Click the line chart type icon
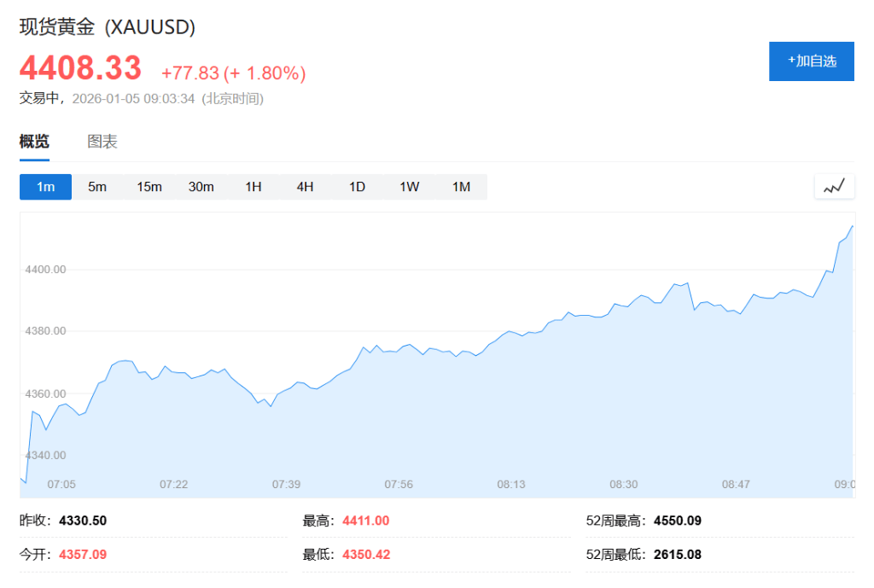The image size is (874, 588). coord(834,186)
